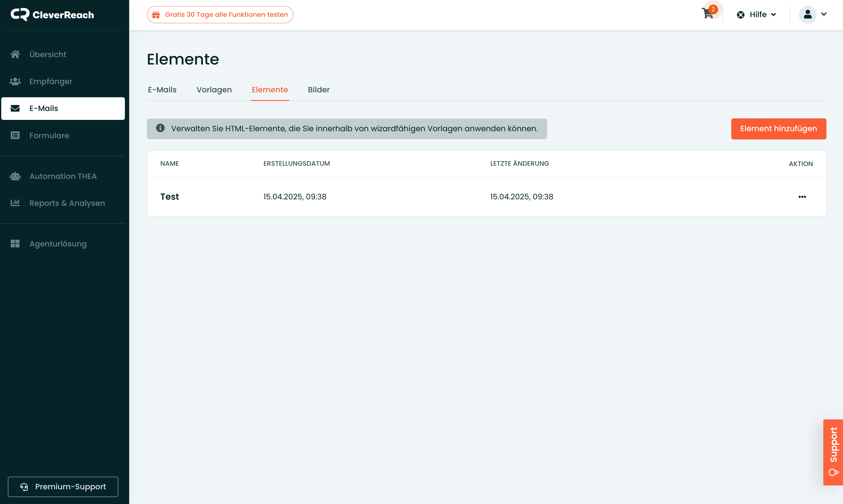Screen dimensions: 843x504
Task: Open Formulare in the sidebar
Action: click(63, 135)
